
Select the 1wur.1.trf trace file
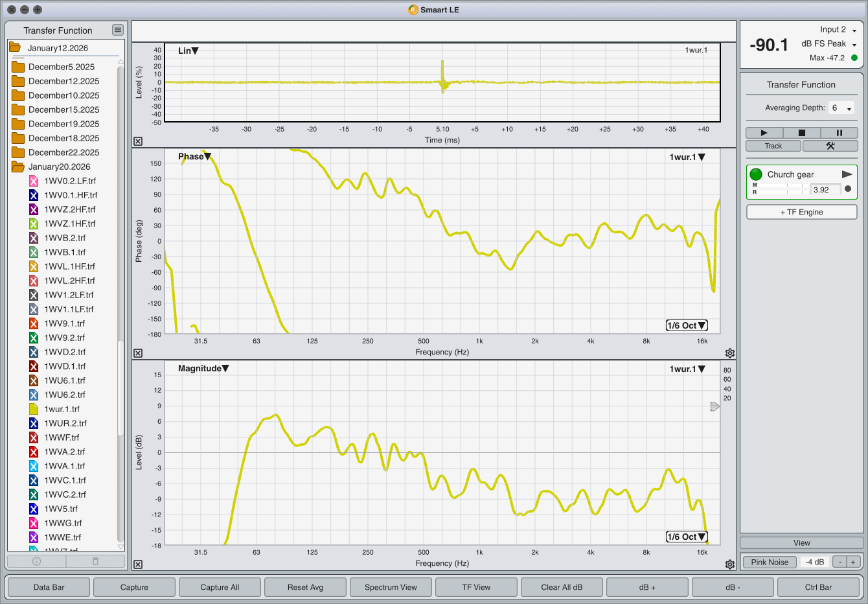tap(62, 409)
